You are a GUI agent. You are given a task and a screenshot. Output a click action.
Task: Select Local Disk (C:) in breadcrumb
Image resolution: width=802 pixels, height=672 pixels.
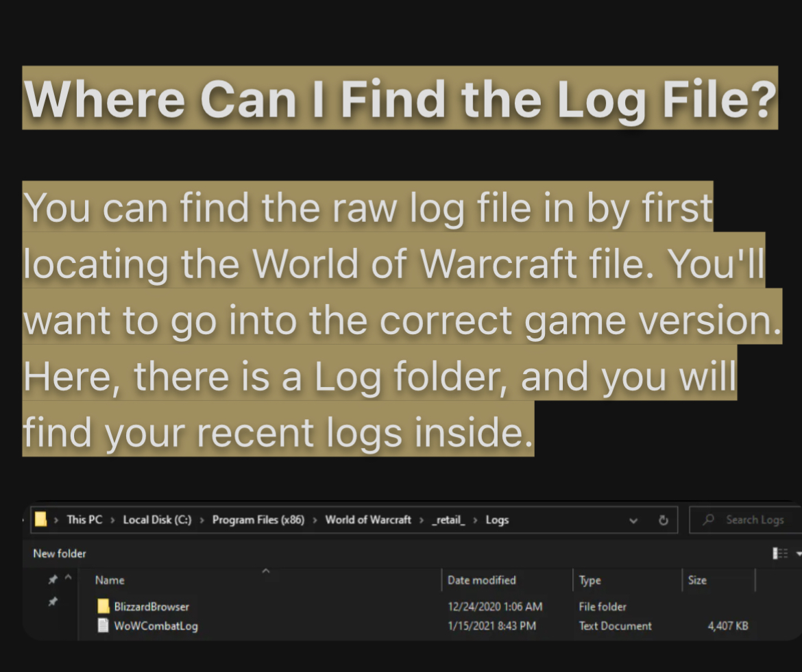pyautogui.click(x=157, y=520)
